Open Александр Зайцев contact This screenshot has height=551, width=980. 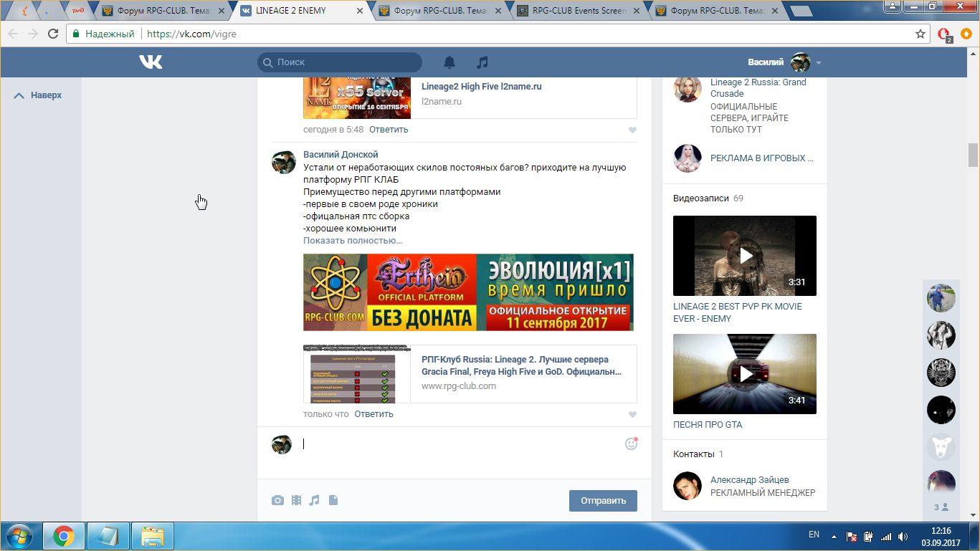pos(750,480)
